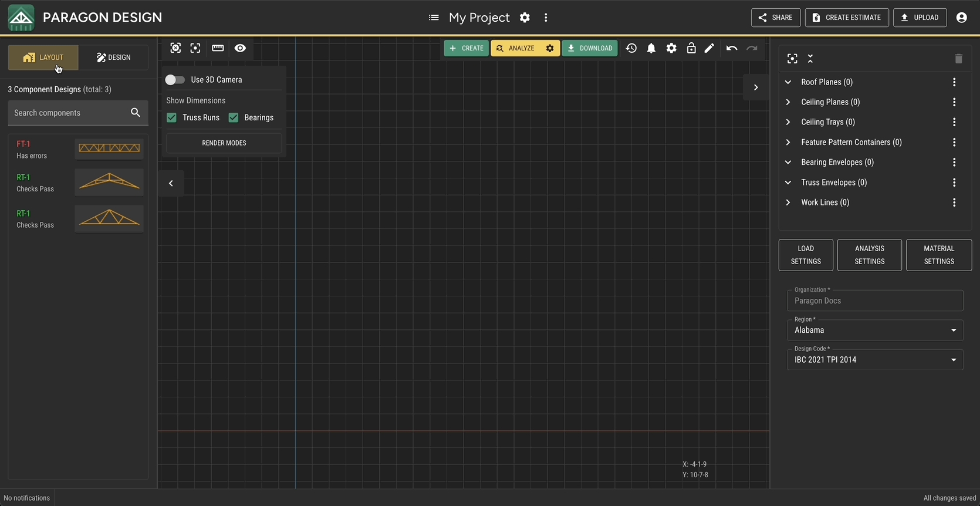Image resolution: width=980 pixels, height=506 pixels.
Task: Click the undo arrow icon
Action: pos(731,48)
